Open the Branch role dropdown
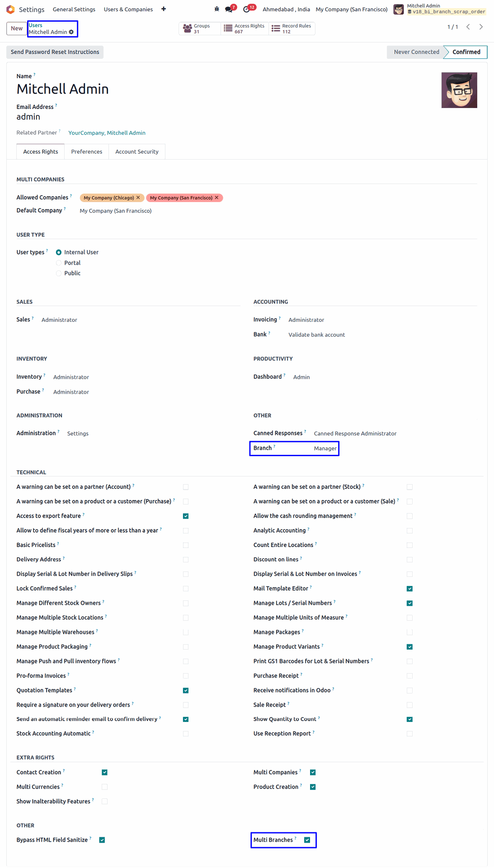The height and width of the screenshot is (868, 494). point(325,448)
